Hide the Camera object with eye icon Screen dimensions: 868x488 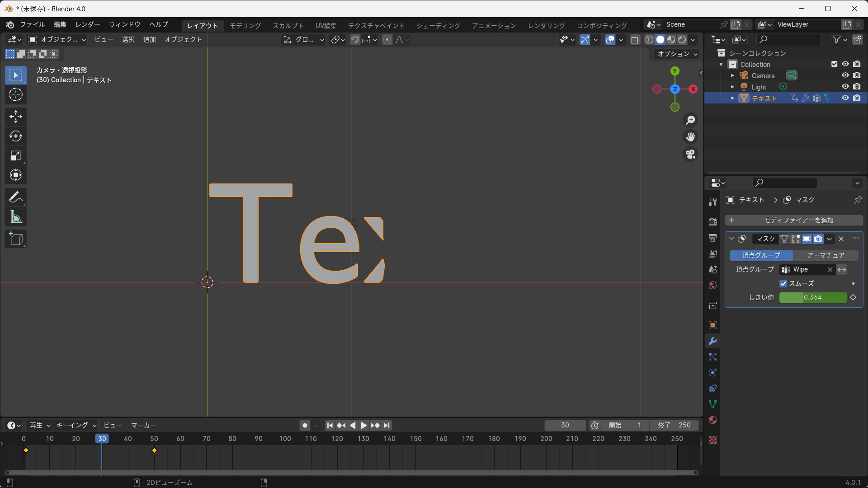[845, 75]
